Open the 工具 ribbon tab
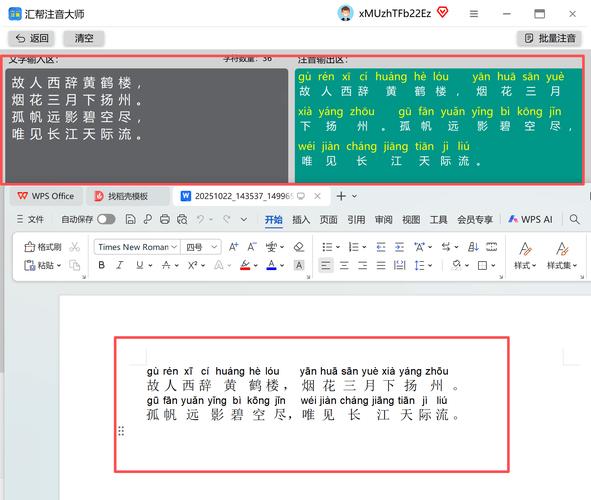Screen dimensions: 591x500 click(439, 220)
